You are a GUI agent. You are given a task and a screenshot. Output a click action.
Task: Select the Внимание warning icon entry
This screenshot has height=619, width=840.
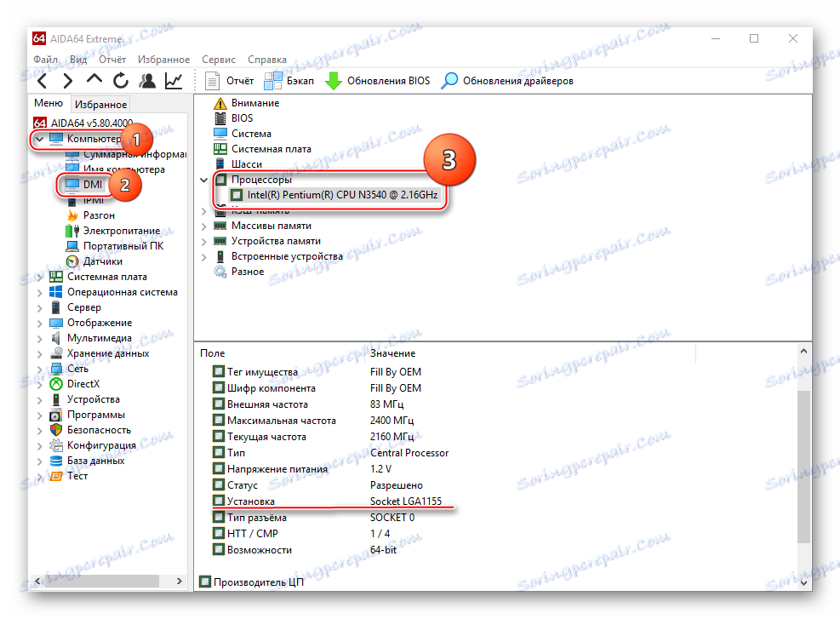point(247,103)
